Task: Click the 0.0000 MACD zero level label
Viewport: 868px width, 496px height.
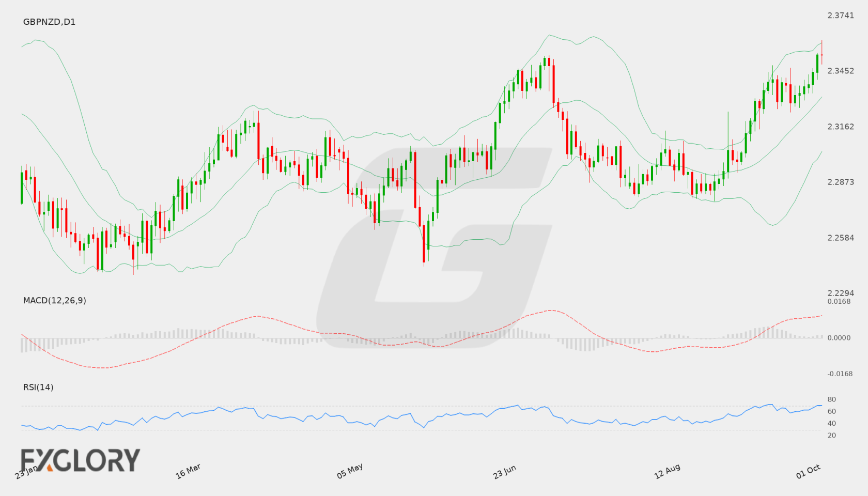Action: coord(839,337)
